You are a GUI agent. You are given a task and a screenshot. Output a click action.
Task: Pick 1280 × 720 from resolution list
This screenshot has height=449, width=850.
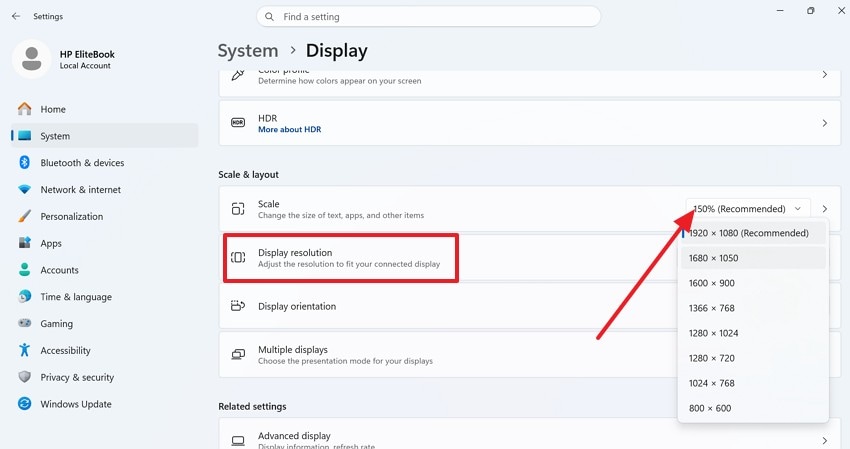click(754, 358)
